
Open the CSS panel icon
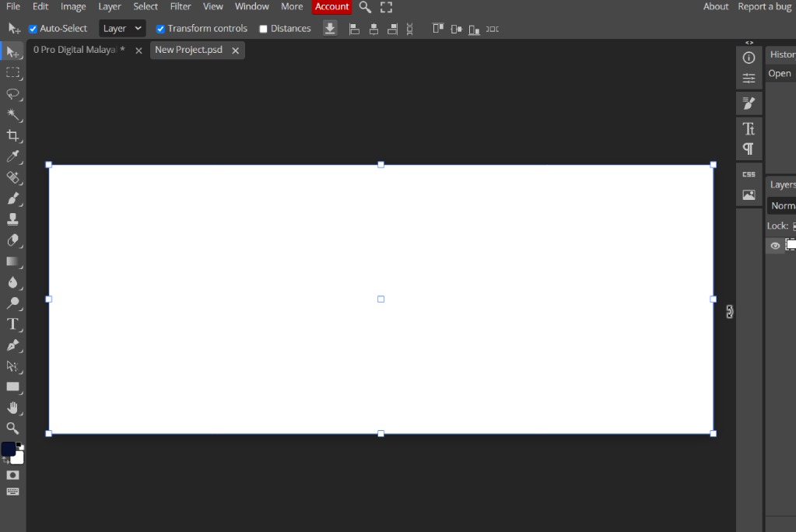[749, 174]
